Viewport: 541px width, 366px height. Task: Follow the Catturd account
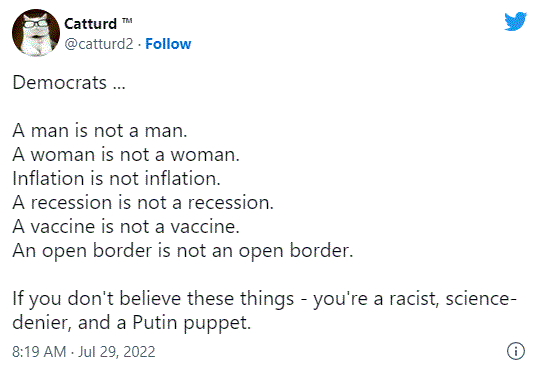[x=168, y=44]
